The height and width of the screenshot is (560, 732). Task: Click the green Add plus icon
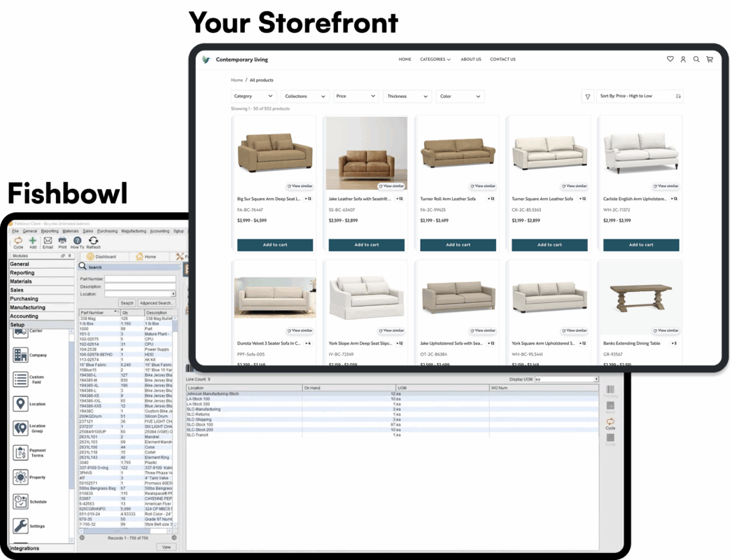tap(33, 241)
